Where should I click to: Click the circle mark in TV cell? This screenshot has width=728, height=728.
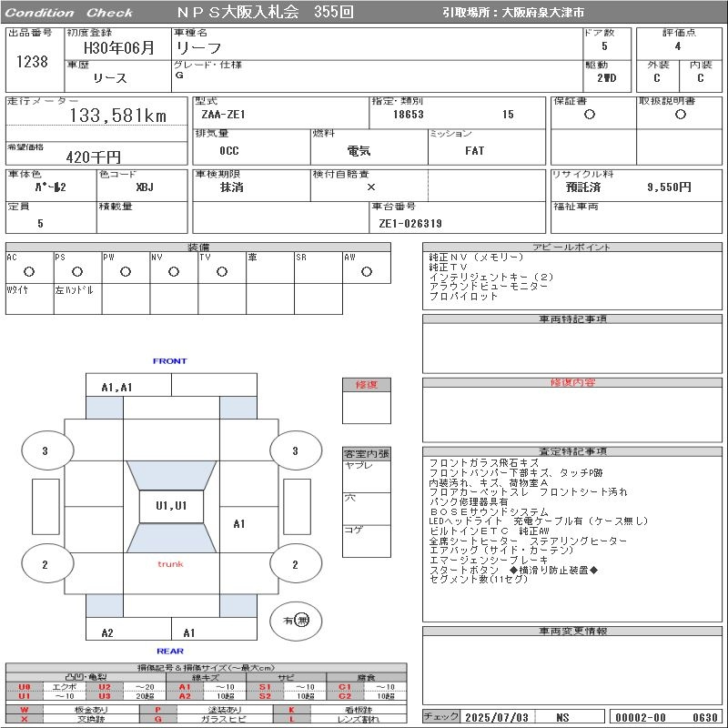click(222, 271)
